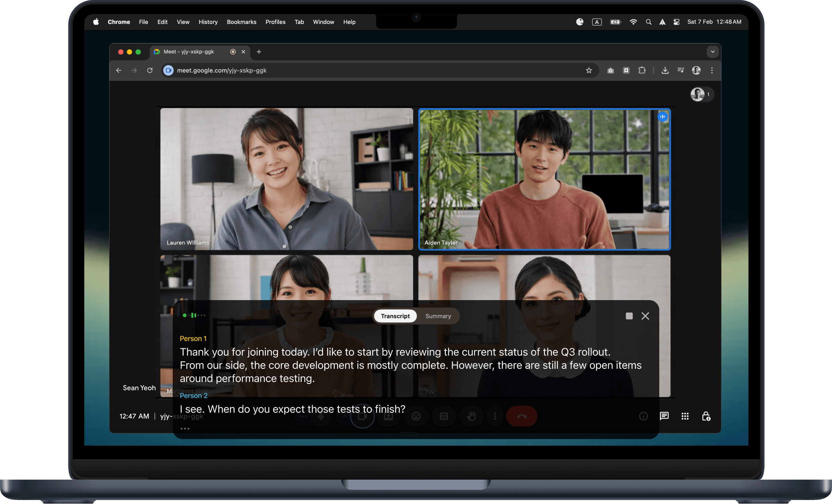Expand the Chrome tab search chevron
This screenshot has width=832, height=504.
tap(713, 52)
